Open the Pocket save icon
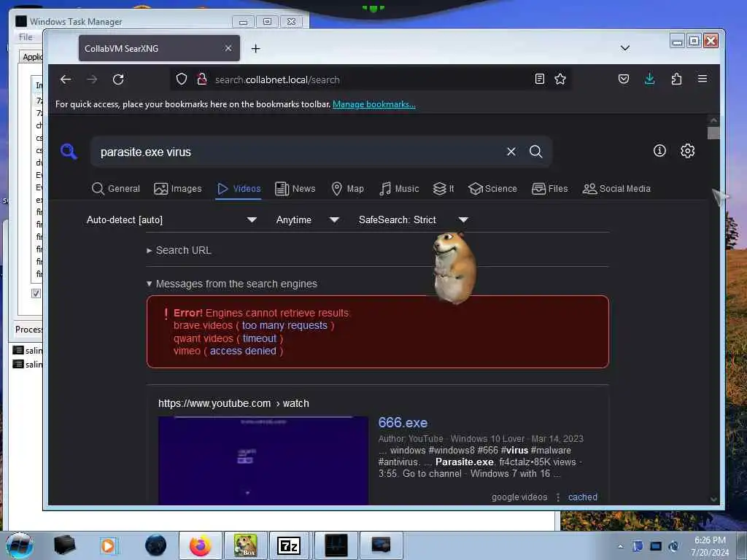The image size is (747, 560). click(624, 79)
